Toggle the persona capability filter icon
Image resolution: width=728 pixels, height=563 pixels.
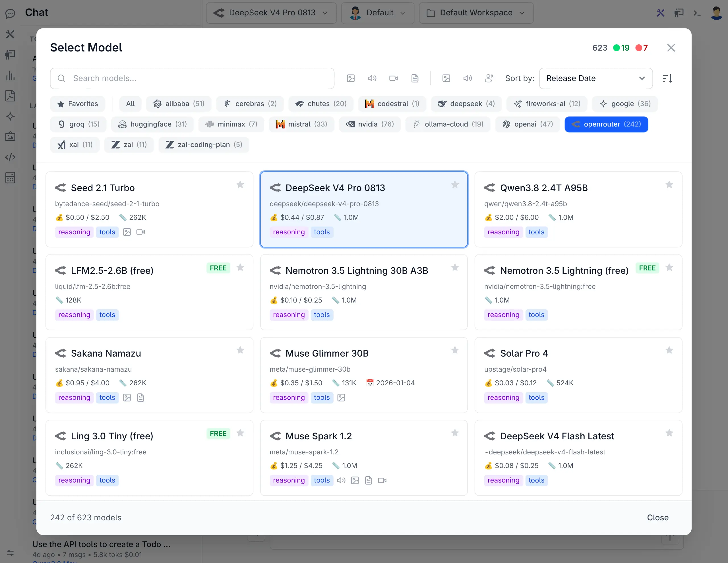(489, 78)
